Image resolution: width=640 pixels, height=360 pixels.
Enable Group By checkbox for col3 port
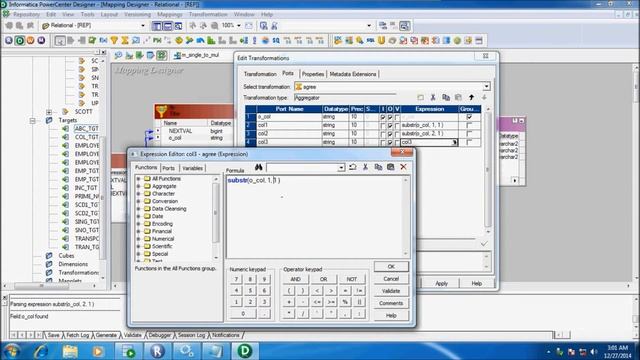(x=469, y=142)
